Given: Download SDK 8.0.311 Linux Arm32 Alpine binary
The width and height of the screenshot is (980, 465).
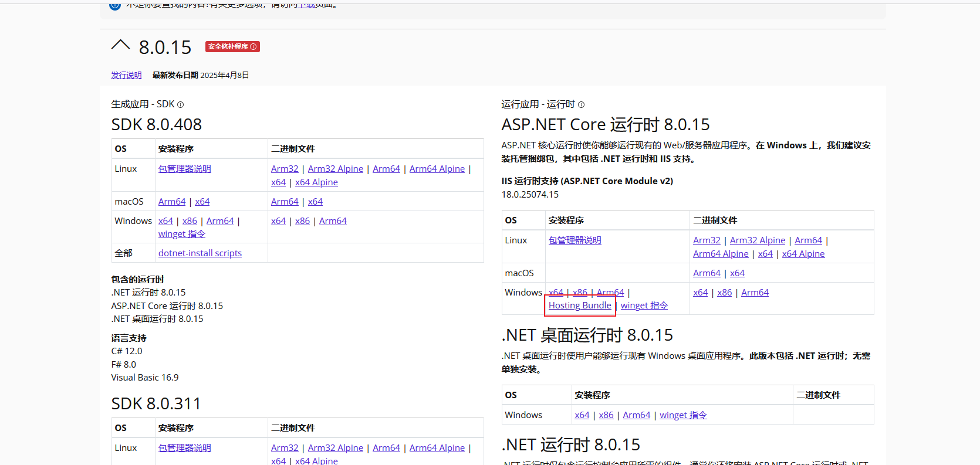Looking at the screenshot, I should click(x=336, y=448).
